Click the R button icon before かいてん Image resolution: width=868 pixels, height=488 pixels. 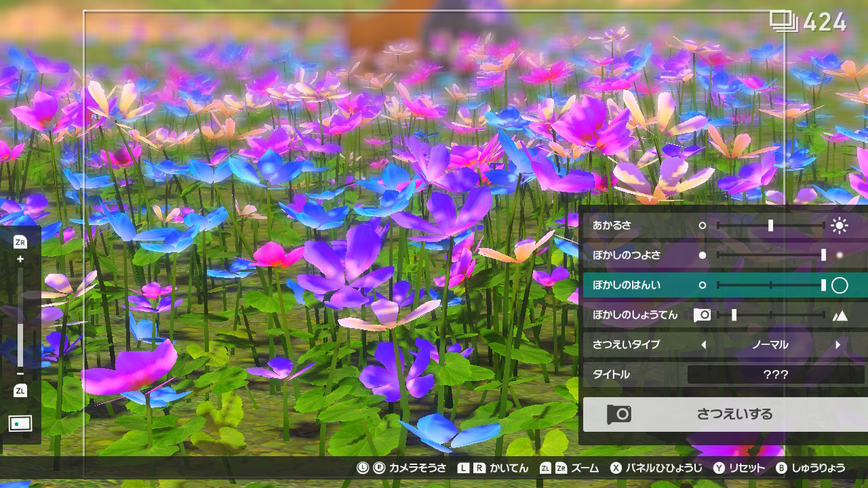coord(479,468)
